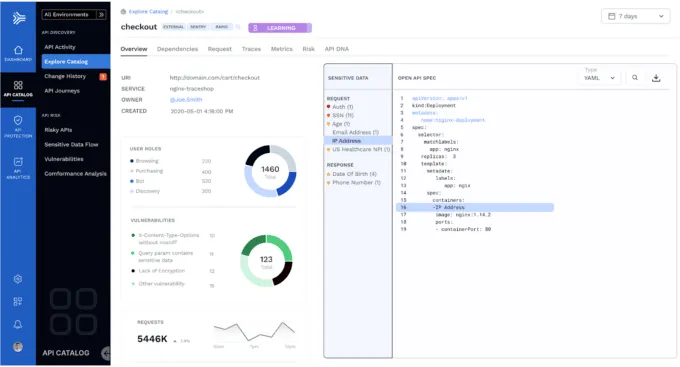
Task: Click nginx-traceshop service value
Action: pos(192,88)
